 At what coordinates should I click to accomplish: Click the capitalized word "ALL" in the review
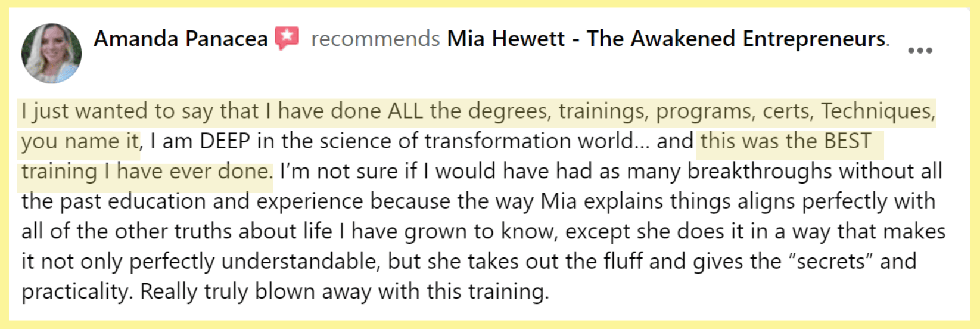pyautogui.click(x=405, y=111)
